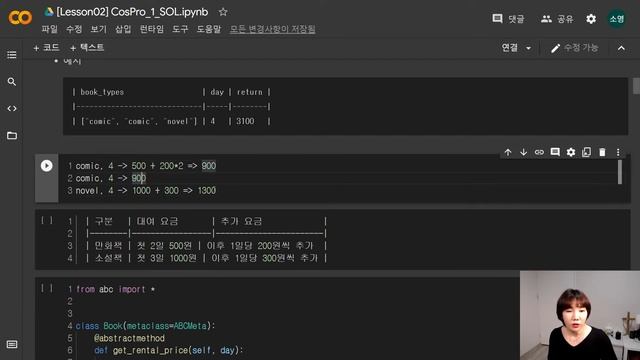Click the '3100' return value in table
The height and width of the screenshot is (360, 640).
coord(245,121)
